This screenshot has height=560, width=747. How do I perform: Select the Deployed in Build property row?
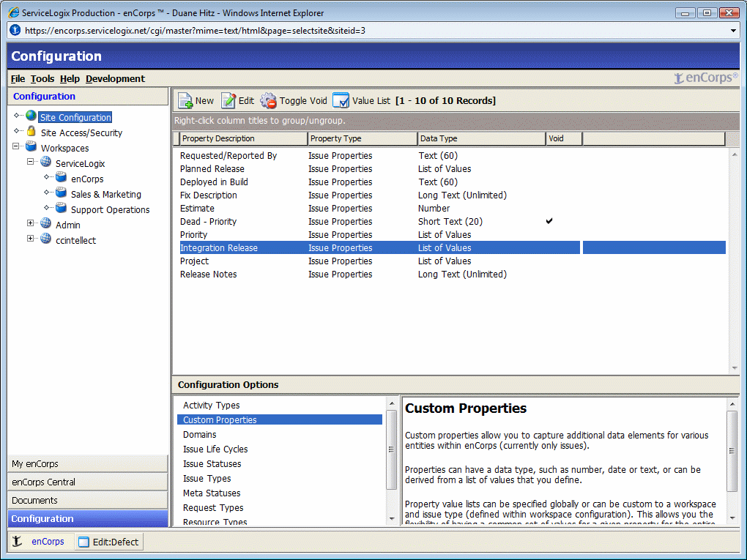click(x=452, y=182)
